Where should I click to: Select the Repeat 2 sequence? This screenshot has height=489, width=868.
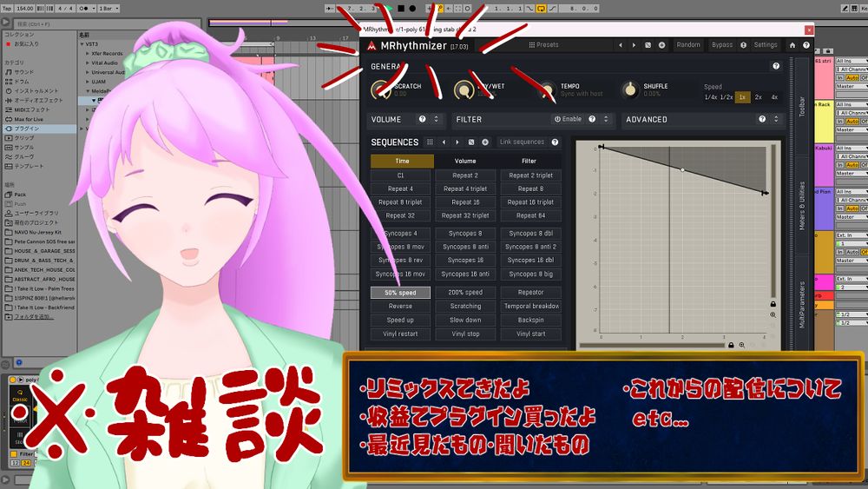point(465,175)
